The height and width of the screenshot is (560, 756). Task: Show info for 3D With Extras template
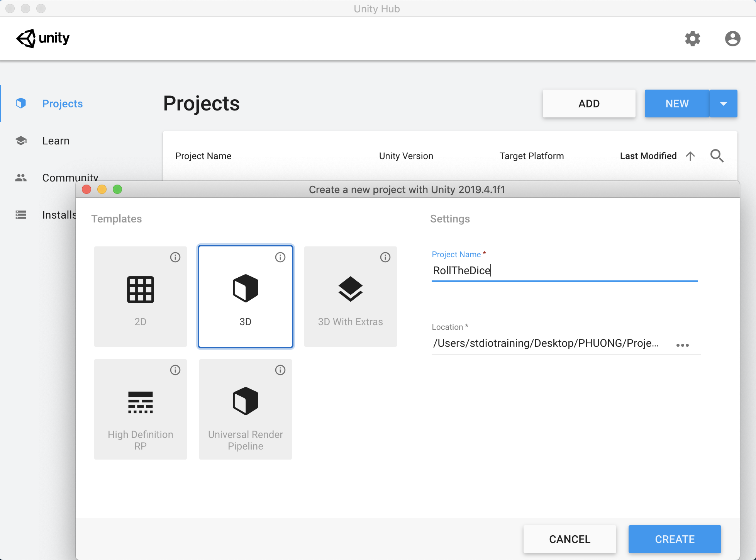pos(385,257)
